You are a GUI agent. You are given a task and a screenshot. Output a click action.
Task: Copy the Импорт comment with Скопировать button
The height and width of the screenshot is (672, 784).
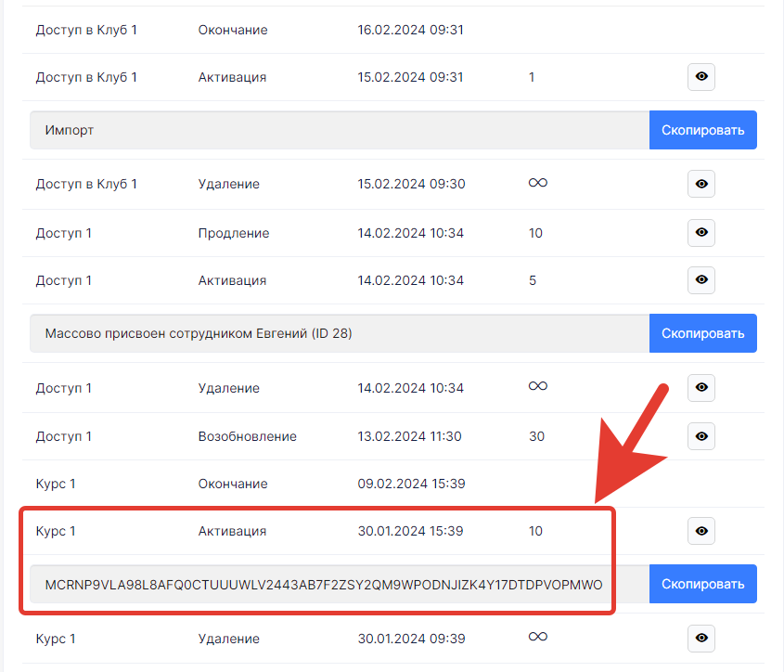[702, 130]
